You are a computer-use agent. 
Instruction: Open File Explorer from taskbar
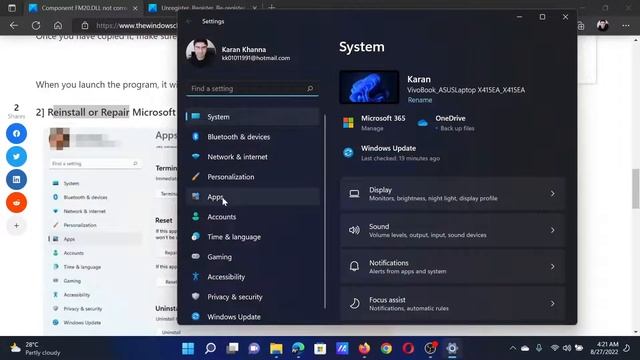(x=276, y=348)
